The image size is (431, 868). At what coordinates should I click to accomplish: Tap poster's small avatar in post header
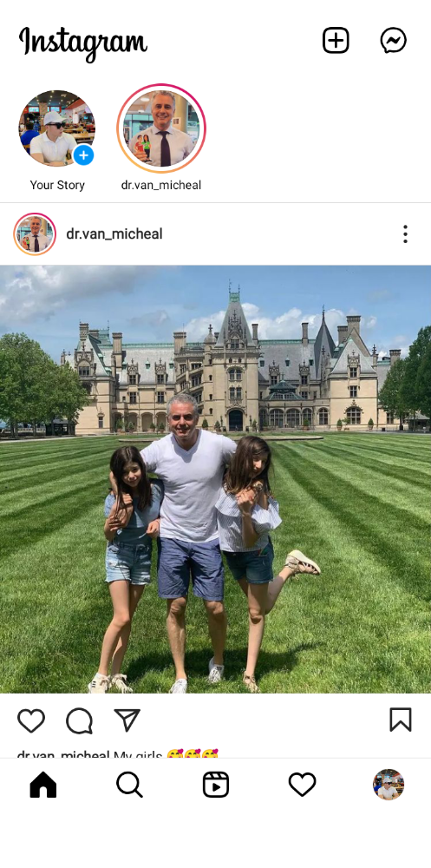[x=35, y=234]
